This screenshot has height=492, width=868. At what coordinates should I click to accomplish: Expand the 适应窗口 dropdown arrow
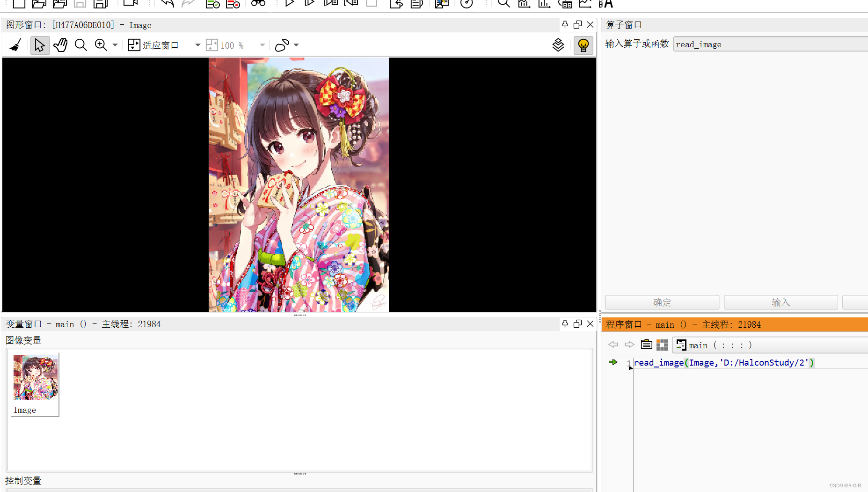198,45
